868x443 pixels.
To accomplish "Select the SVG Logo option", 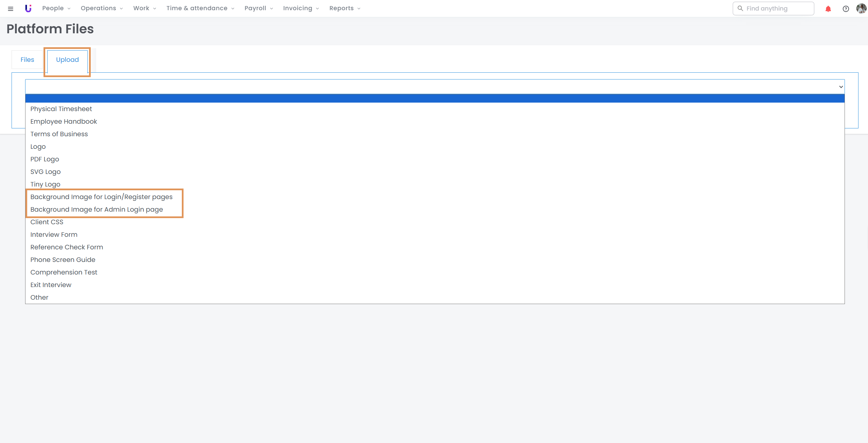I will (x=46, y=172).
